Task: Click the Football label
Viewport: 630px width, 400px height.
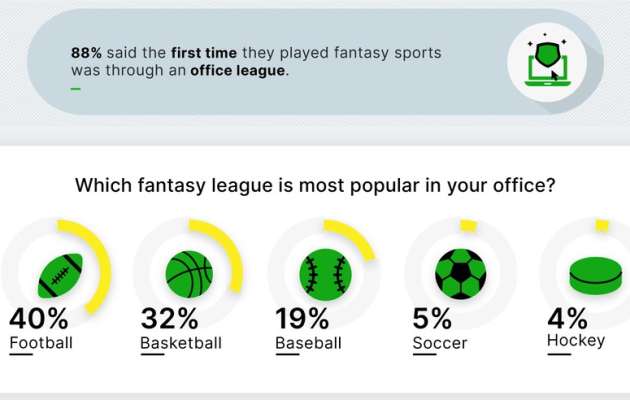Action: (x=41, y=343)
